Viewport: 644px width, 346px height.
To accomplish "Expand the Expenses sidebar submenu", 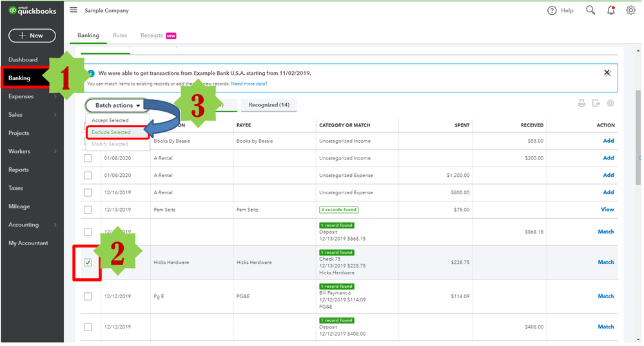I will (x=55, y=96).
